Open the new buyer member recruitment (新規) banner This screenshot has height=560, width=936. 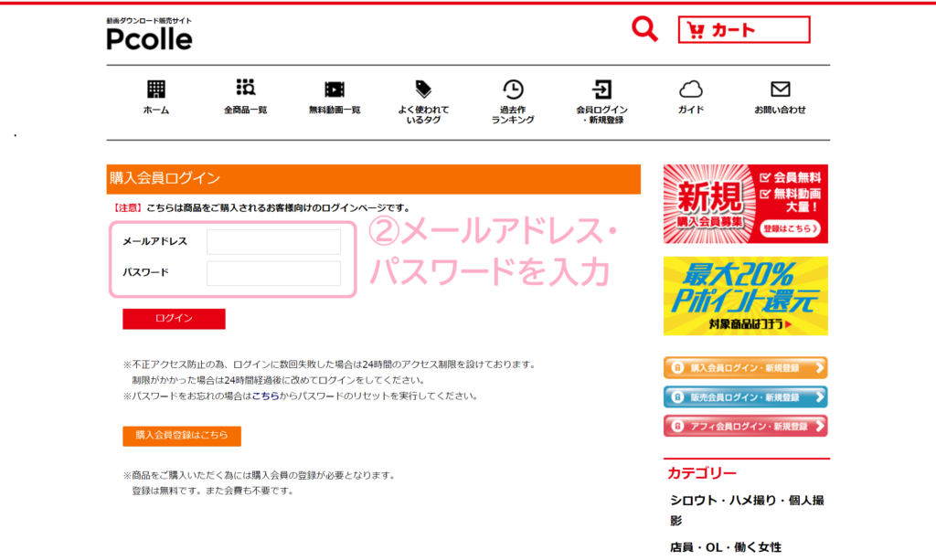(x=745, y=204)
